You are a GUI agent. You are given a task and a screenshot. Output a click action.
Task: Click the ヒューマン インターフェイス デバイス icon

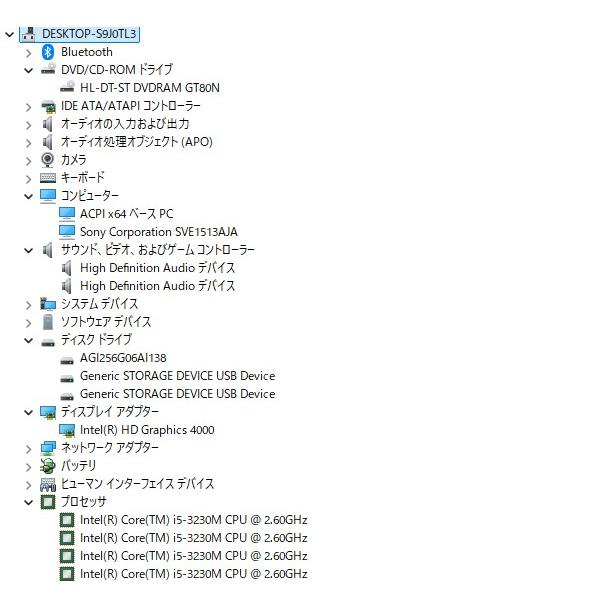(x=48, y=485)
